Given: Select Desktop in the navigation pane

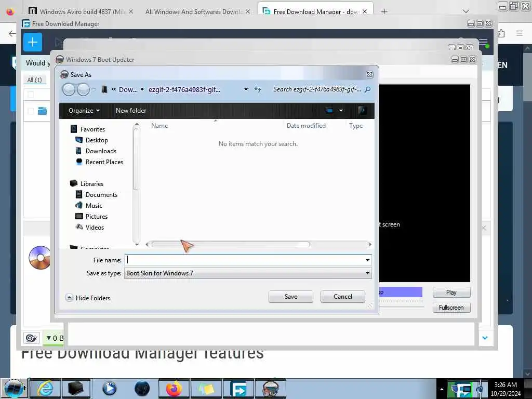Looking at the screenshot, I should pos(91,140).
